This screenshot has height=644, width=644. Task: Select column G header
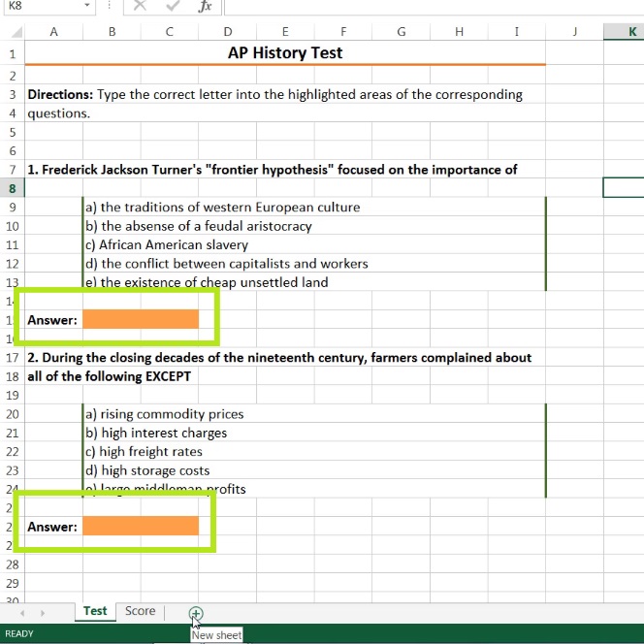pos(402,32)
